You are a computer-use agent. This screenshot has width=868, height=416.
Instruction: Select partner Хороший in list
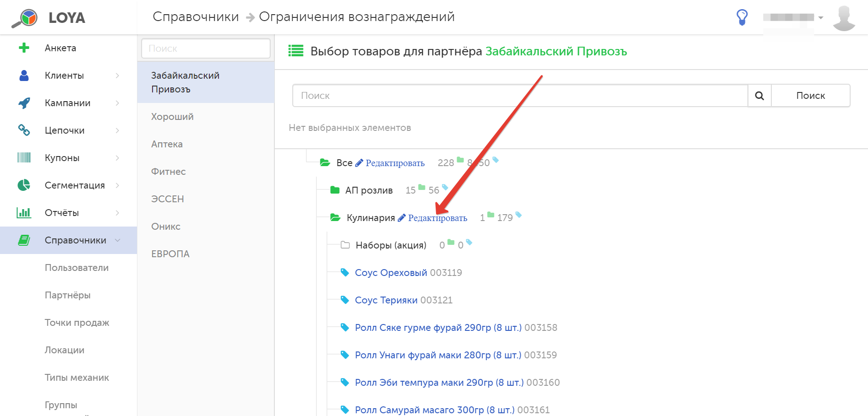pos(206,117)
